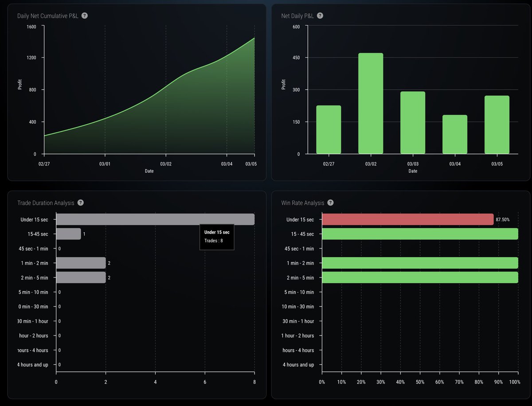Click '45 sec - 1 min' label in Win Rate
The image size is (532, 406).
299,249
